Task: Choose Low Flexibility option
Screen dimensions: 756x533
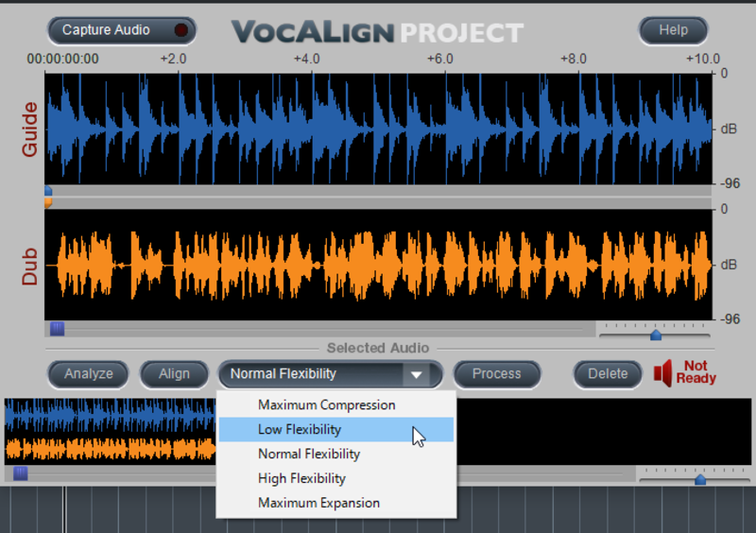Action: click(x=336, y=429)
